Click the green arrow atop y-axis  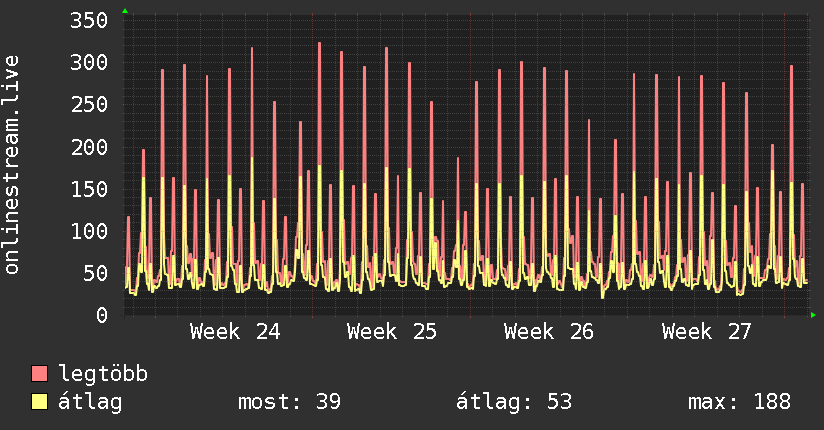[125, 11]
